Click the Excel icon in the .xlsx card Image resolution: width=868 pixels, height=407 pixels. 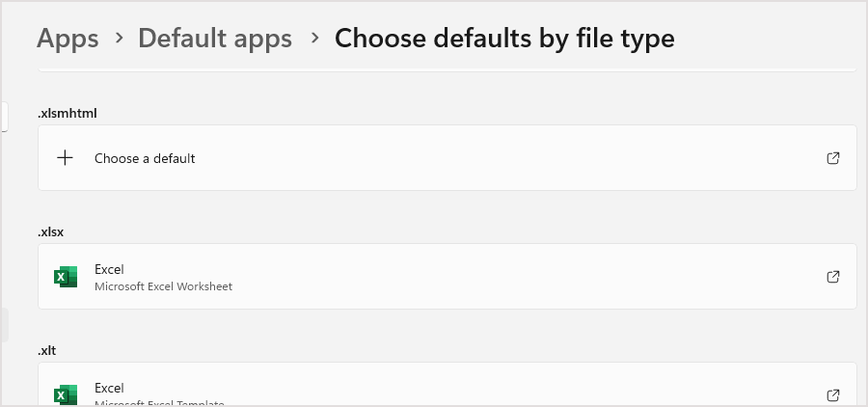[x=66, y=277]
